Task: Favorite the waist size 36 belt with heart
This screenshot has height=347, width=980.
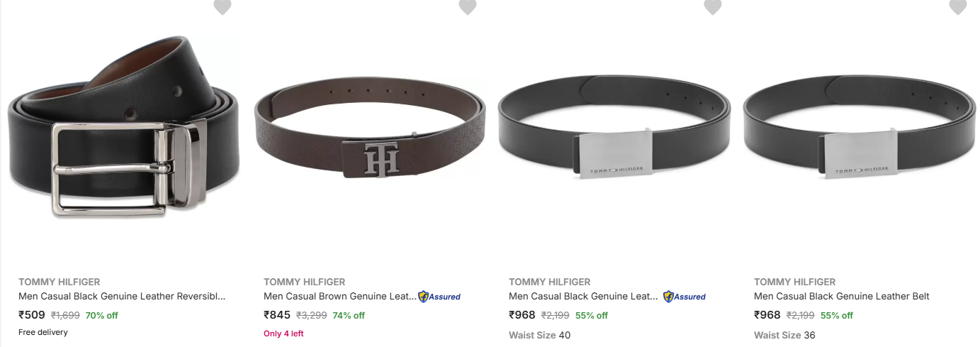Action: tap(958, 7)
